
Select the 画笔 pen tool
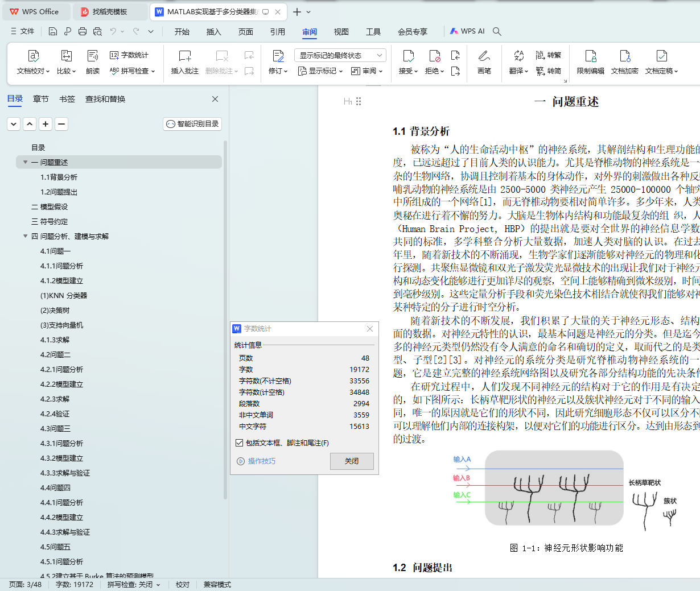coord(484,63)
